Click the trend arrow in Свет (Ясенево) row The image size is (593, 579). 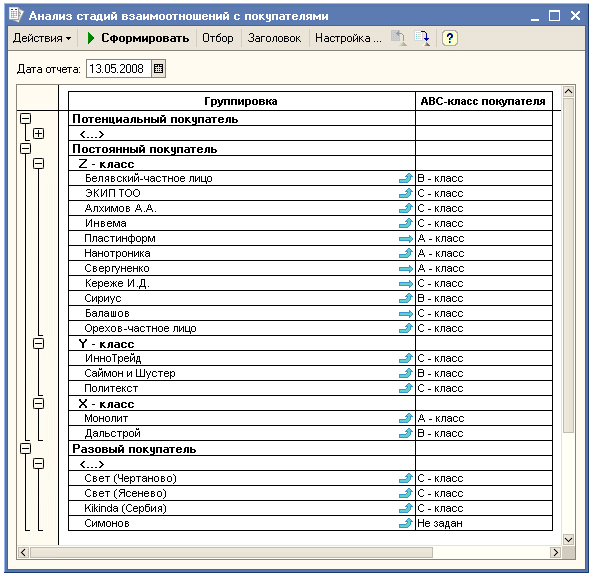[x=406, y=493]
